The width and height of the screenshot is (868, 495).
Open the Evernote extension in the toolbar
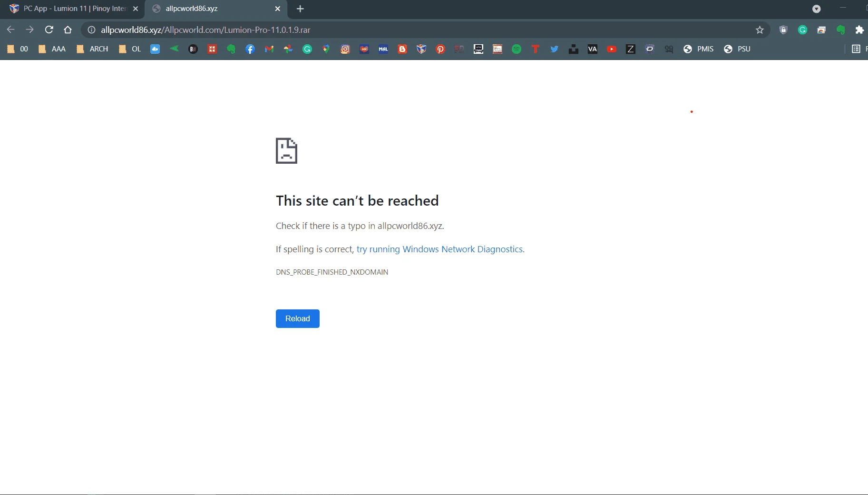[841, 30]
